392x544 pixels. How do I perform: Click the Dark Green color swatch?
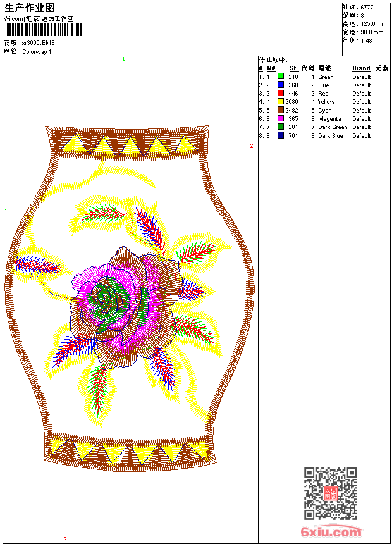pyautogui.click(x=281, y=127)
